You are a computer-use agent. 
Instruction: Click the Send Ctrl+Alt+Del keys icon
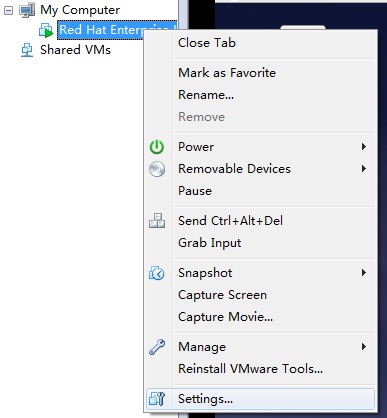157,221
